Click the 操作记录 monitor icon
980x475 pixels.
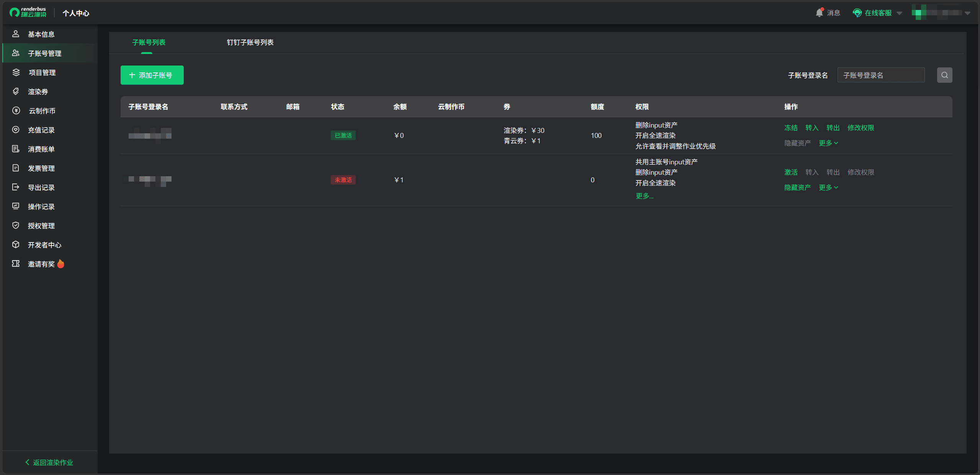pyautogui.click(x=16, y=206)
